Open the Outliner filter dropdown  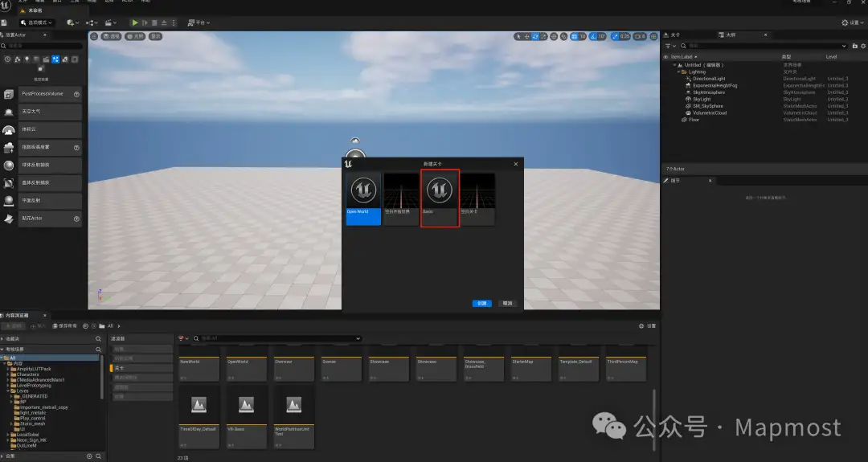coord(671,46)
